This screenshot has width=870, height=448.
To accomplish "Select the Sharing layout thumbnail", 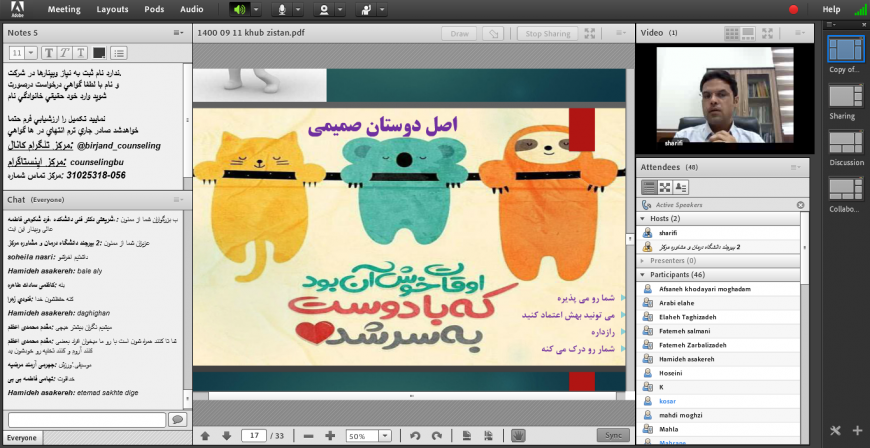I will click(x=846, y=96).
